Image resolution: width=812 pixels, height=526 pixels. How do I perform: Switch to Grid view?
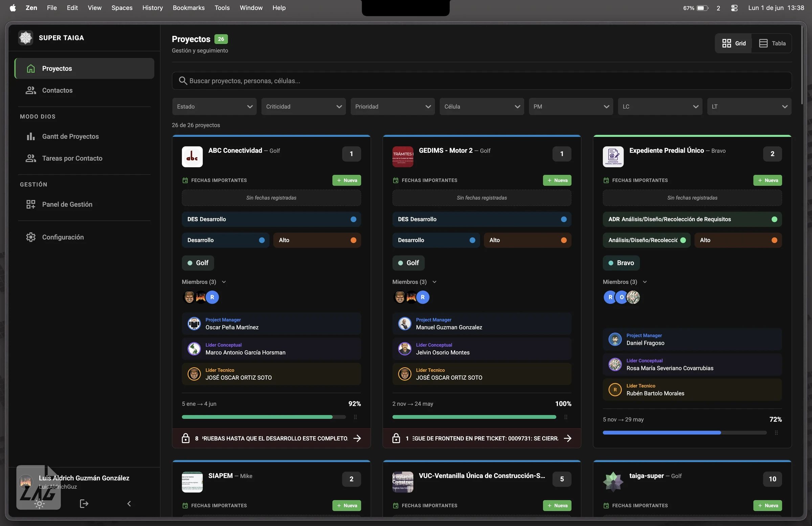[734, 43]
